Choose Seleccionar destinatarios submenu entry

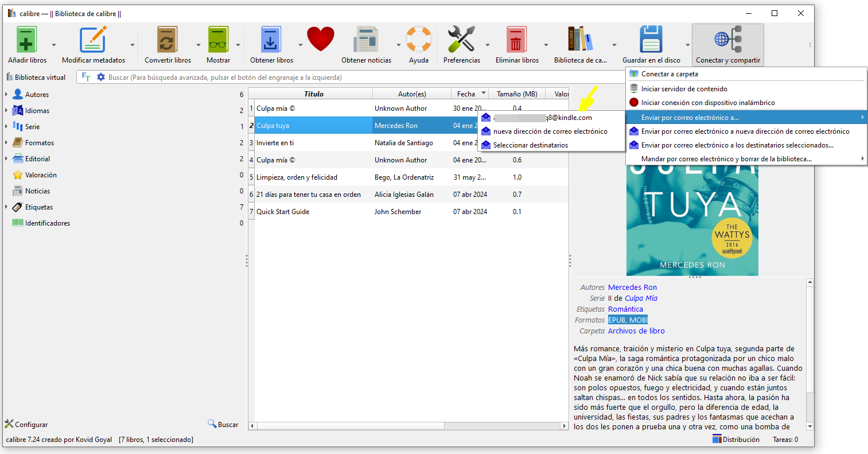551,145
